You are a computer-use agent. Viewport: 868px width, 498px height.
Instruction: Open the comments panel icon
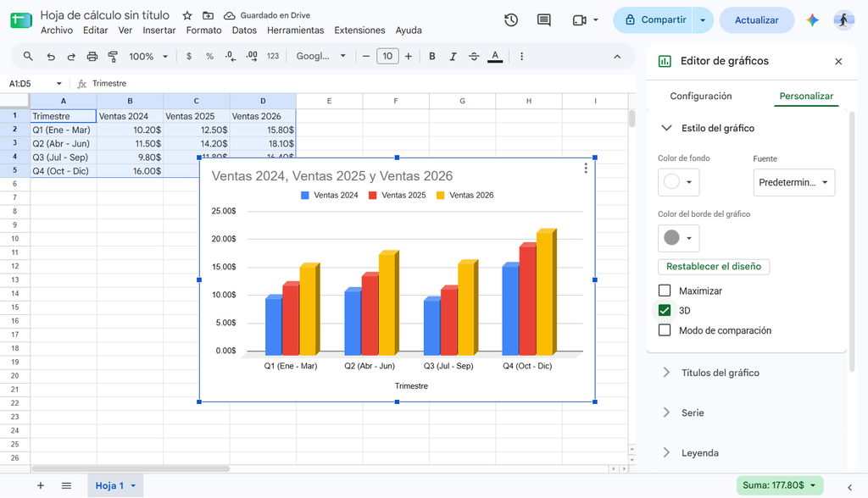[x=543, y=20]
